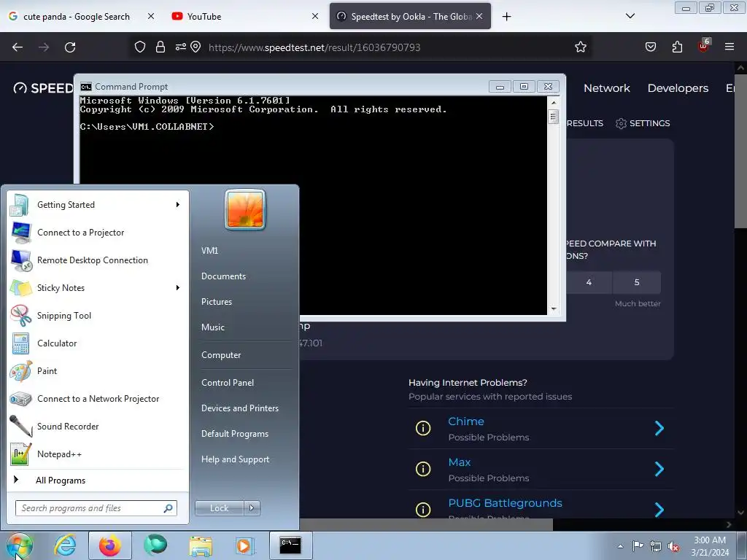Expand Sticky Notes jump list arrow
747x560 pixels.
click(178, 287)
